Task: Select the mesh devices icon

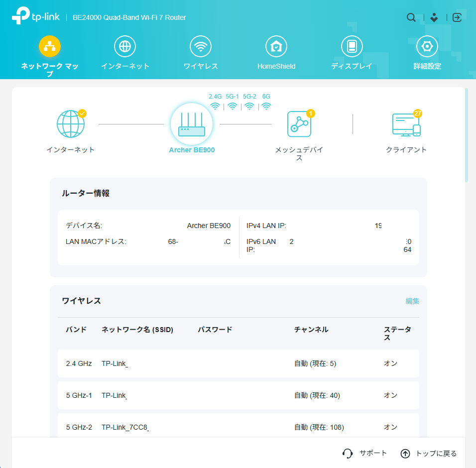Action: [x=299, y=124]
